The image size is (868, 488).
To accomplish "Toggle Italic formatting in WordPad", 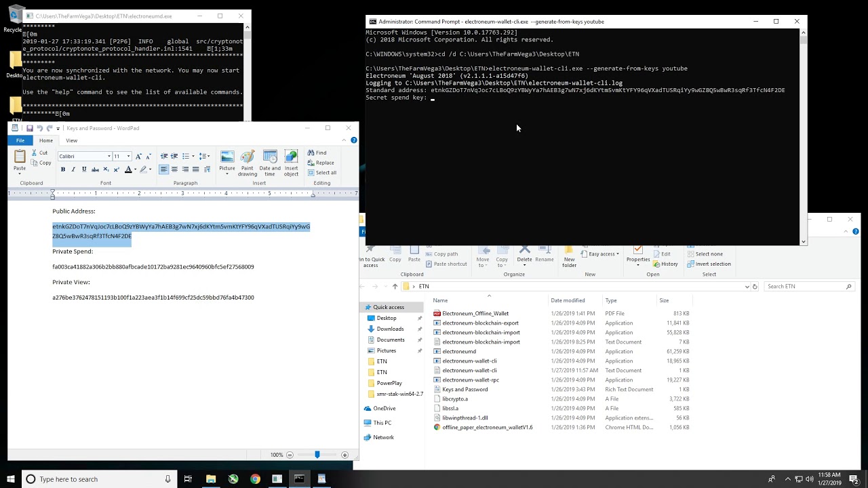I will (73, 169).
